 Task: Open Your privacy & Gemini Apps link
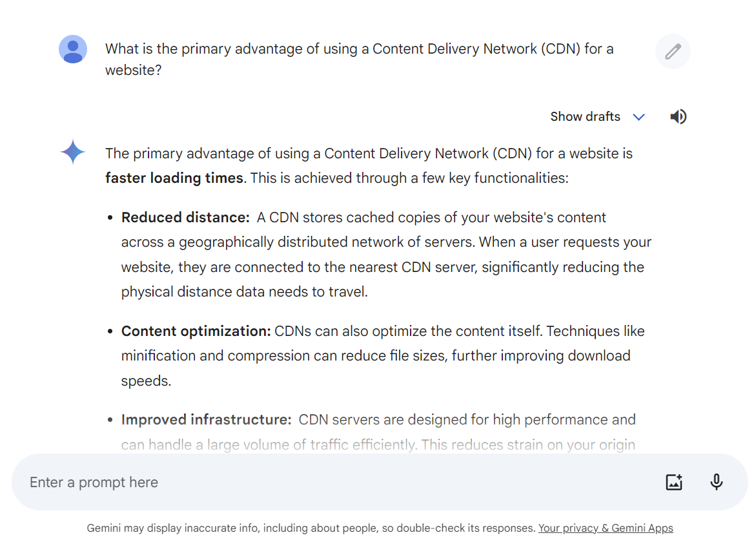click(x=606, y=528)
